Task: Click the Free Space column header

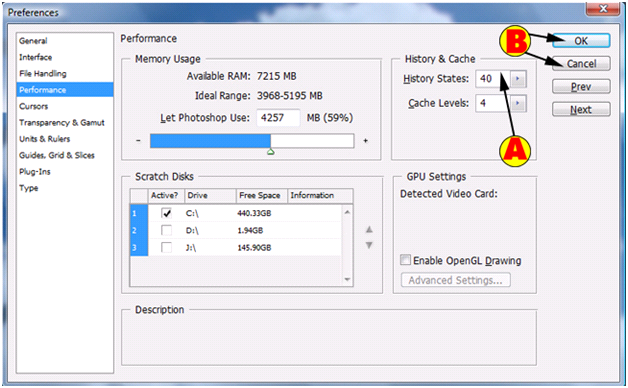Action: click(x=262, y=195)
